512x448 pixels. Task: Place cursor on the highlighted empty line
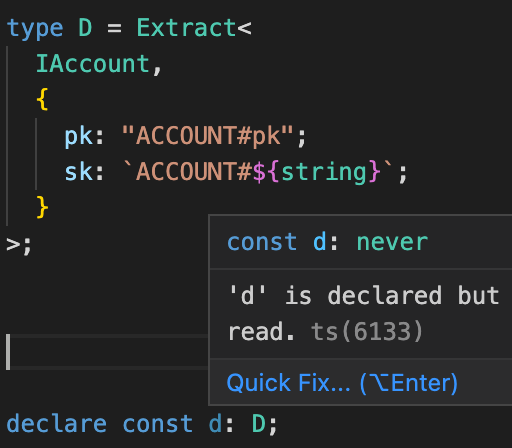click(x=107, y=352)
